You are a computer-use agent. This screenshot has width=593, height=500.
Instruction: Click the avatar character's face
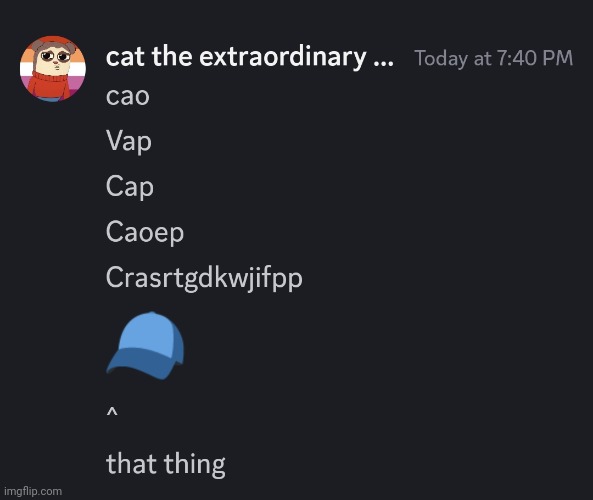tap(55, 60)
